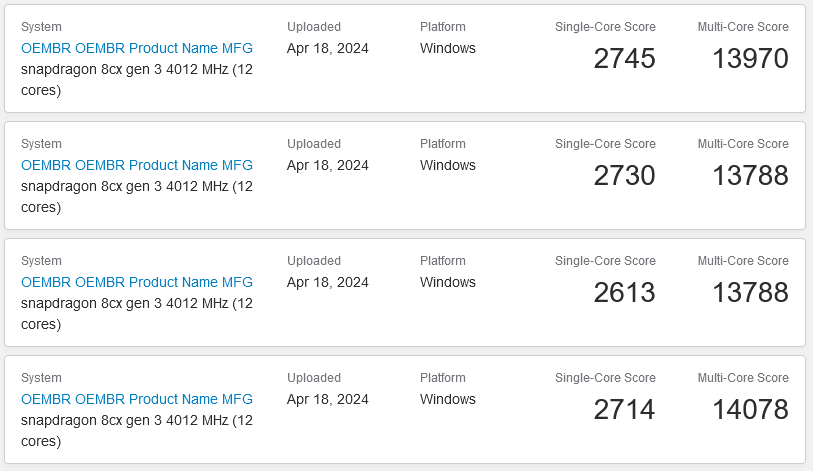Viewport: 813px width, 471px height.
Task: Click the Windows platform text in the 14078 result
Action: [448, 399]
